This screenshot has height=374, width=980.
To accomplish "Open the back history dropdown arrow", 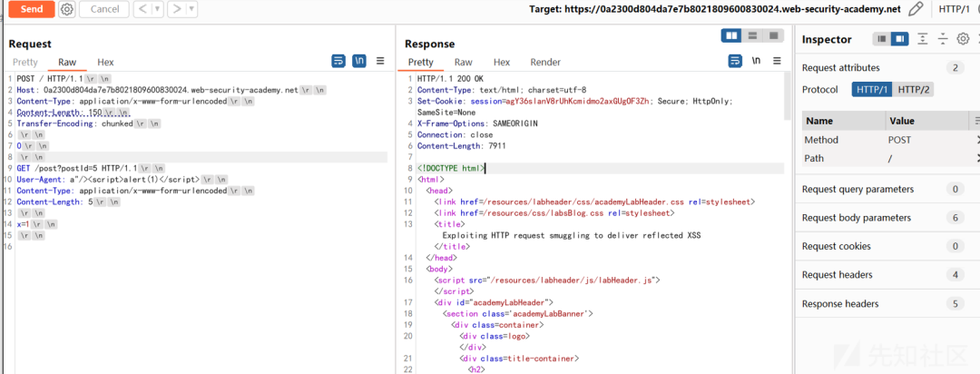I will pos(157,9).
